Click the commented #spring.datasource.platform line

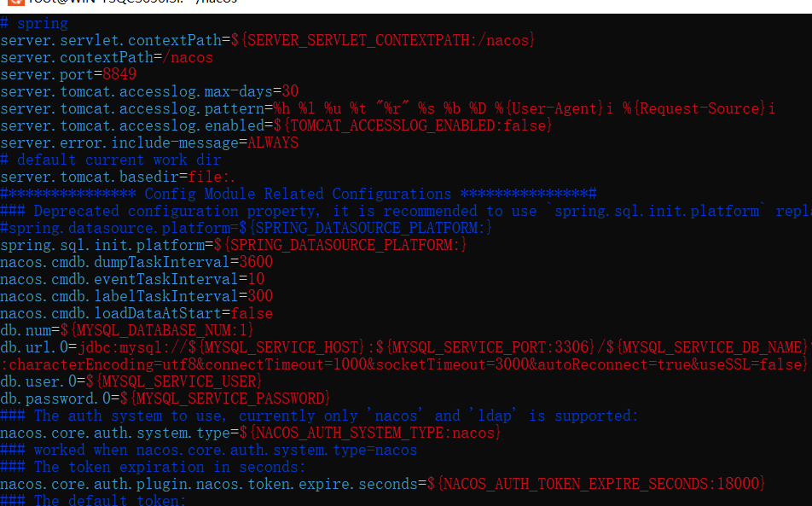point(246,228)
